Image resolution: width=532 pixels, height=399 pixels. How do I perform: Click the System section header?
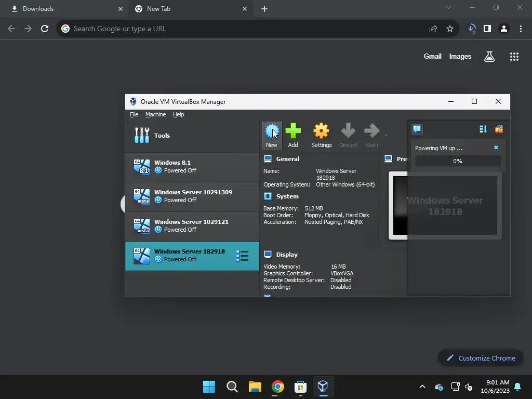(x=287, y=196)
